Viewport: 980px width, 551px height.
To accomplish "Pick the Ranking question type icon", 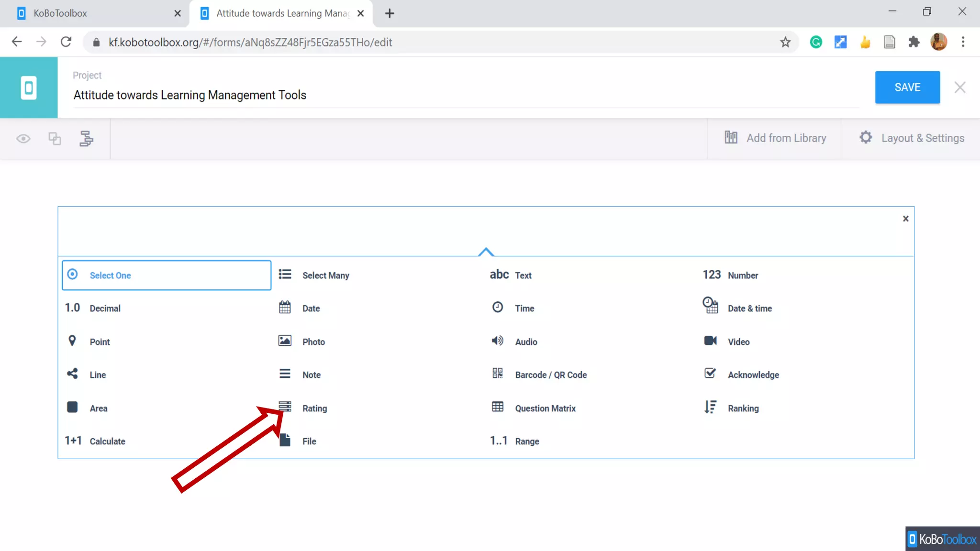I will (x=710, y=407).
